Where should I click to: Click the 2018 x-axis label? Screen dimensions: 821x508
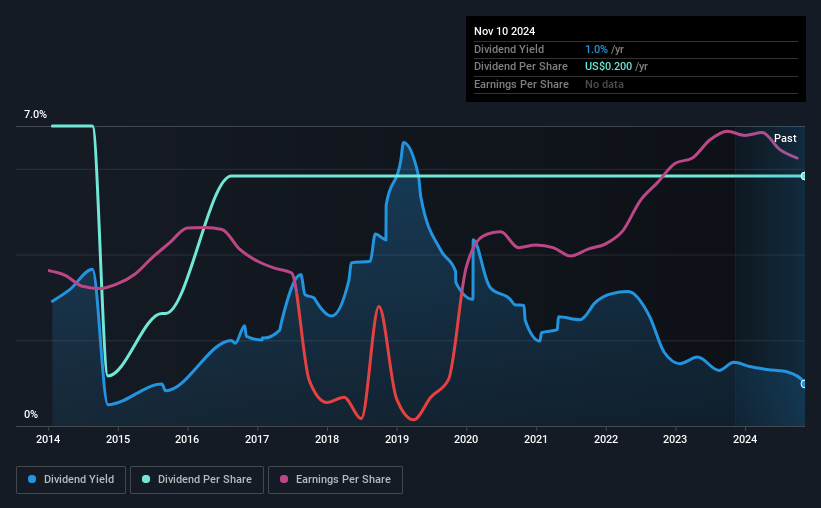point(327,439)
